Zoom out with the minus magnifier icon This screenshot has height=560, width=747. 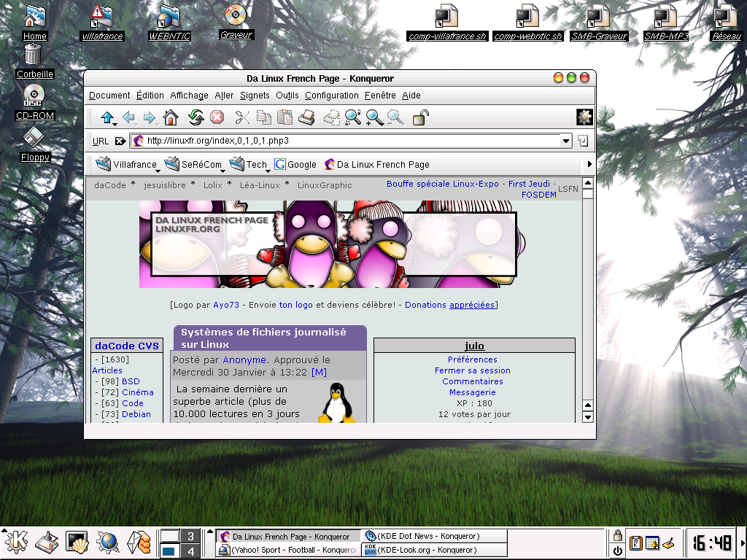pos(395,117)
